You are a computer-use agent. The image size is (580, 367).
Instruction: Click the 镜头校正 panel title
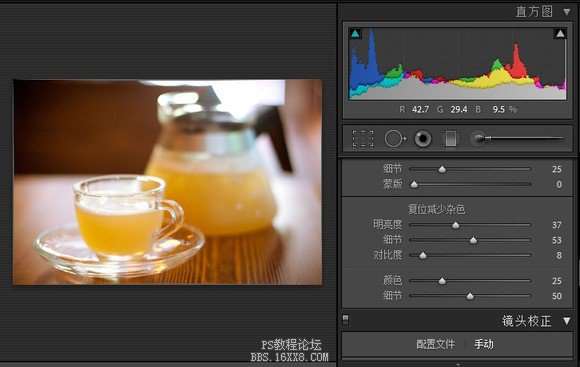click(x=526, y=321)
